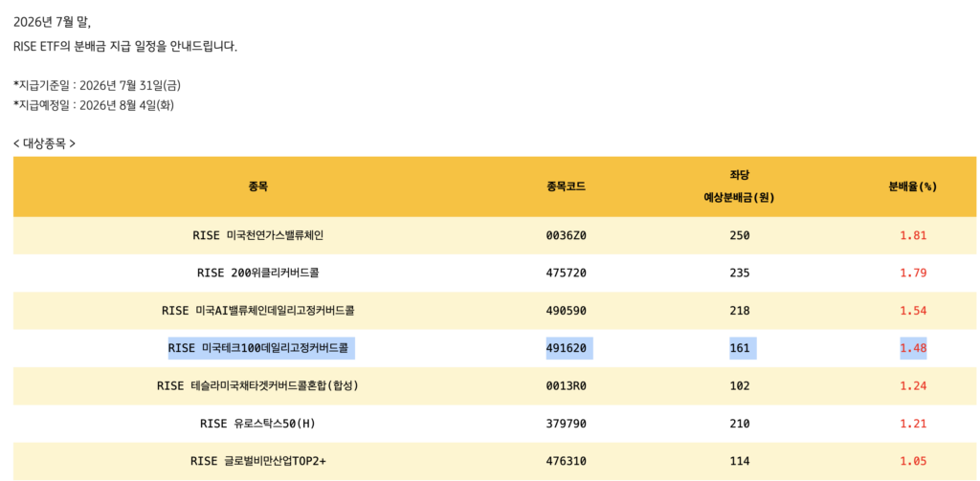This screenshot has height=481, width=980.
Task: Click the rate value '1.21'
Action: [x=913, y=424]
